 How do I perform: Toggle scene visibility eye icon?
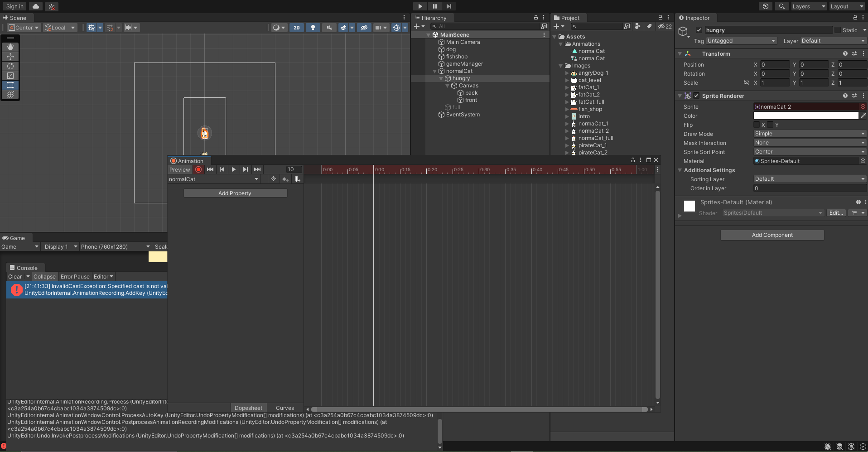[x=364, y=28]
